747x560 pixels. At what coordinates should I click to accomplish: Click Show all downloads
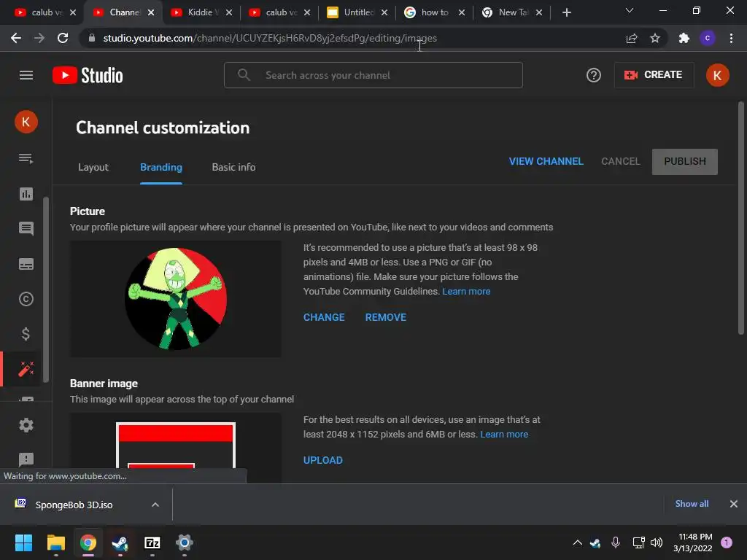point(692,504)
